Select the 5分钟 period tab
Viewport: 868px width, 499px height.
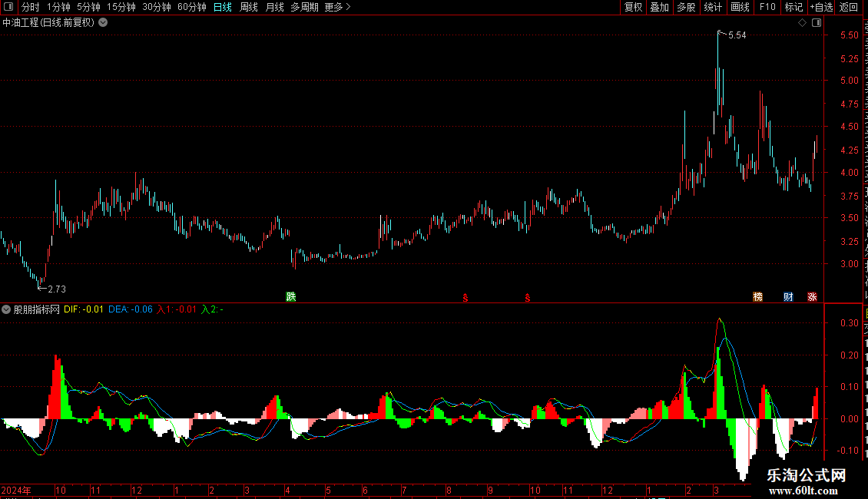pos(88,7)
